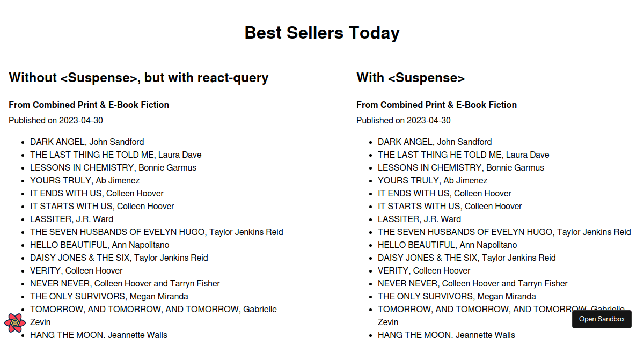Click IT ENDS WITH US in right list
This screenshot has height=338, width=644.
click(444, 193)
